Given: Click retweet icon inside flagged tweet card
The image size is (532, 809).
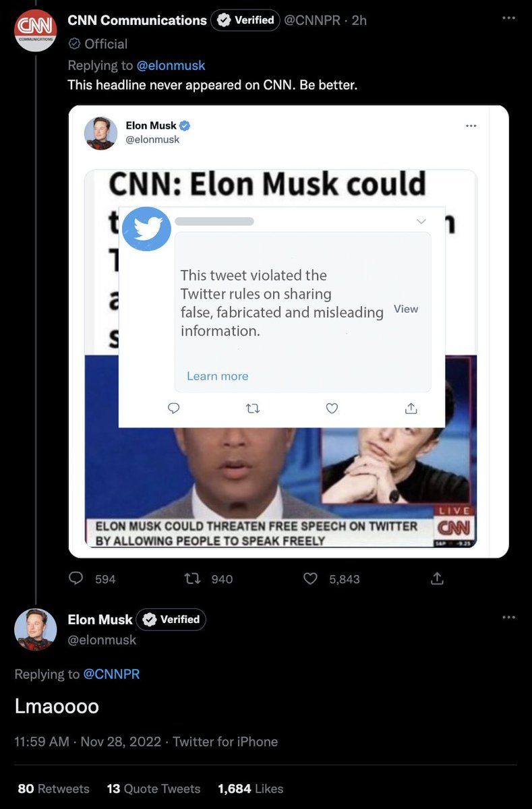Looking at the screenshot, I should pyautogui.click(x=253, y=409).
